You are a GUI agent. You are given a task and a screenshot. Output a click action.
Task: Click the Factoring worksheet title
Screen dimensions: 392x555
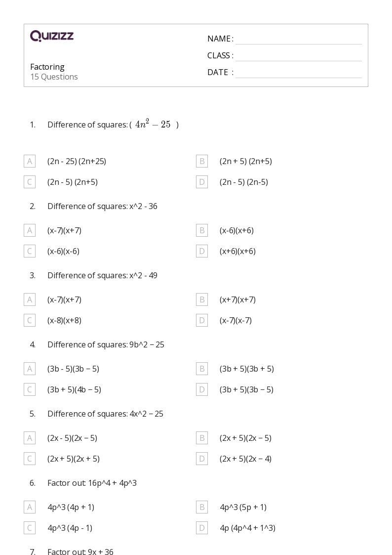pos(47,67)
